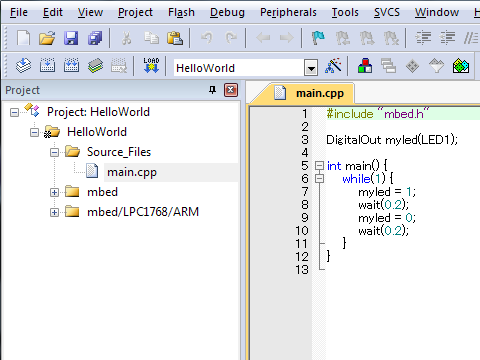Unindent selected lines icon
480x360 pixels.
pos(447,38)
